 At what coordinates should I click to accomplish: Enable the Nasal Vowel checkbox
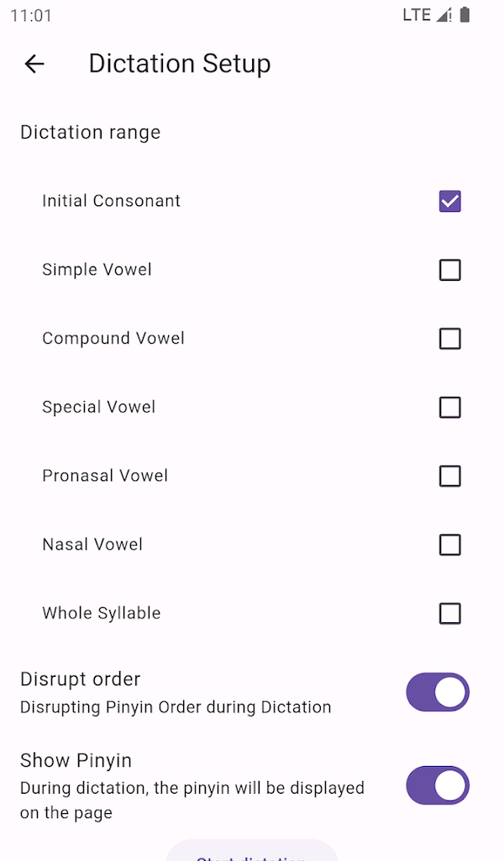[x=450, y=545]
